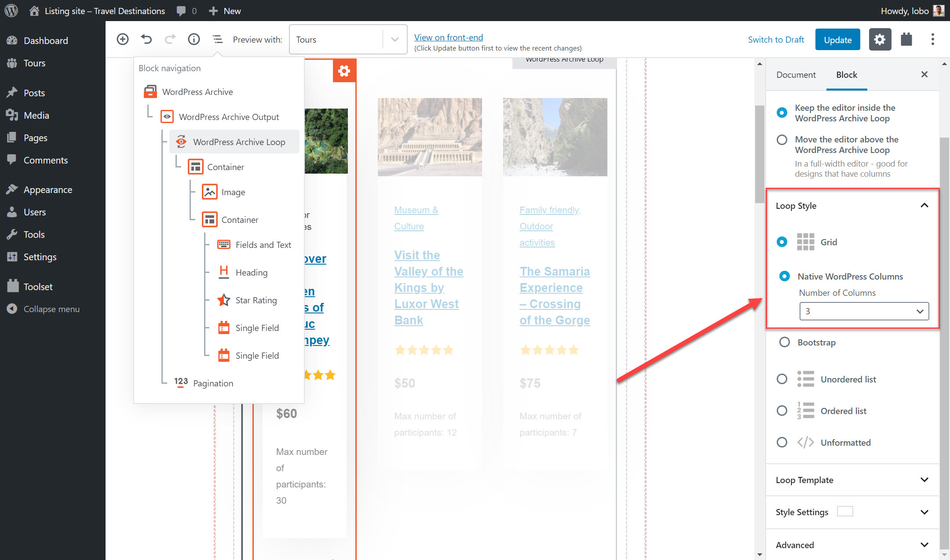The height and width of the screenshot is (560, 950).
Task: Click the sidebar panel vertical scrollbar
Action: (x=944, y=343)
